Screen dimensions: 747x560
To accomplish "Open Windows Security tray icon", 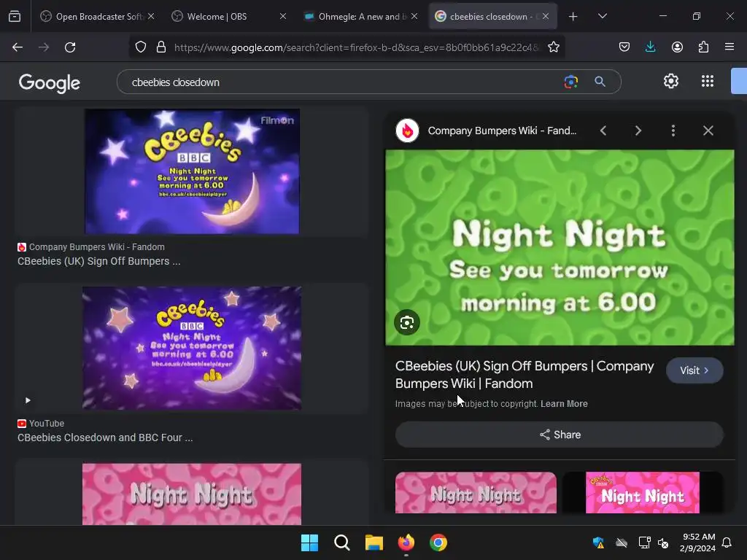I will click(598, 542).
